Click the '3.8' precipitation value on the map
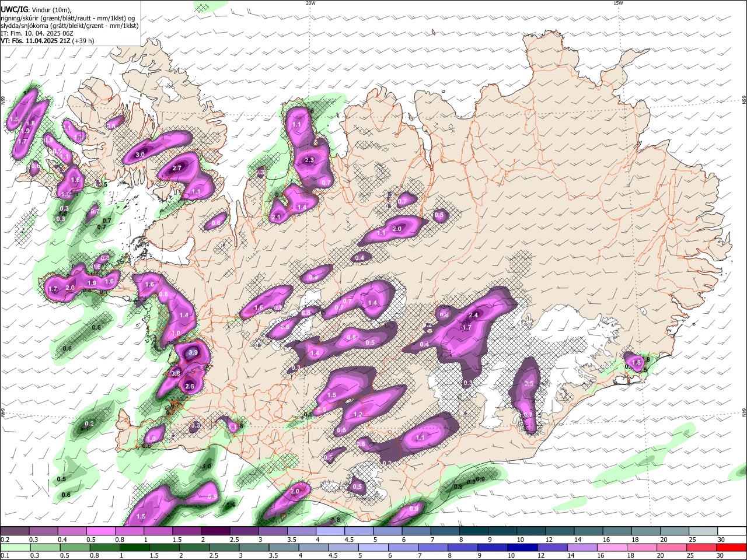Screen dimensions: 747x560 pos(175,373)
